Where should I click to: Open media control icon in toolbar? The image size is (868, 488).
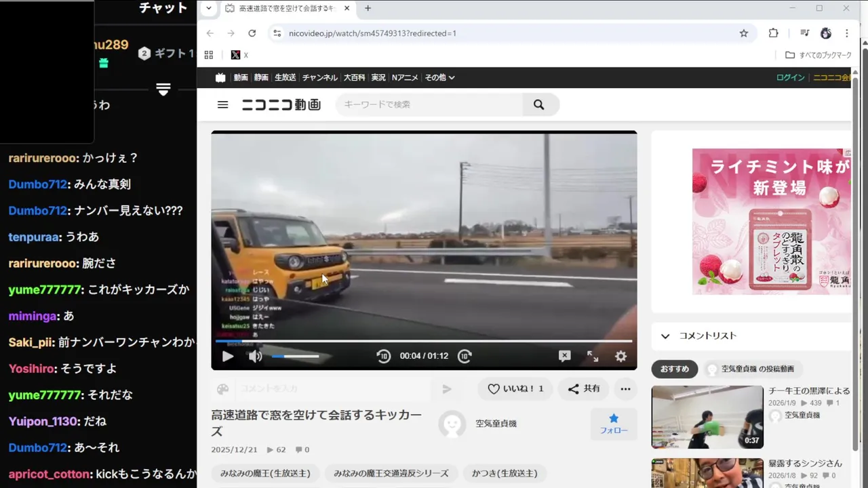coord(804,33)
